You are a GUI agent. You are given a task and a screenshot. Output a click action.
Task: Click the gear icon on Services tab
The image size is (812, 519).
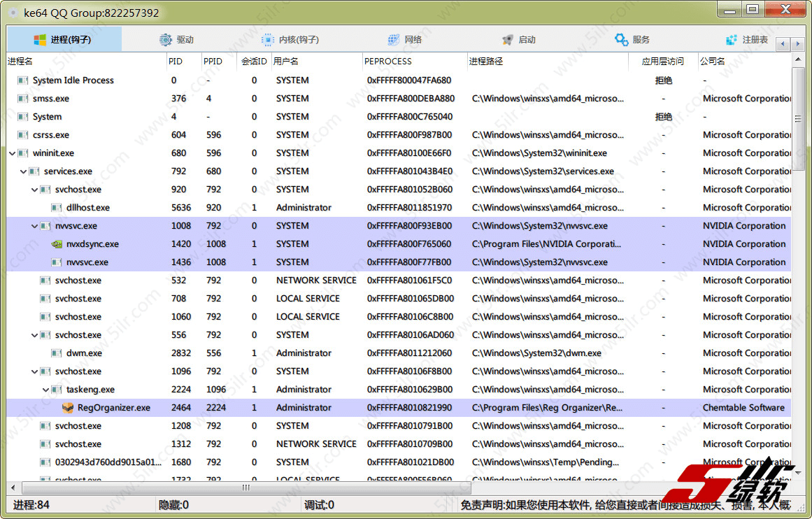[x=621, y=40]
